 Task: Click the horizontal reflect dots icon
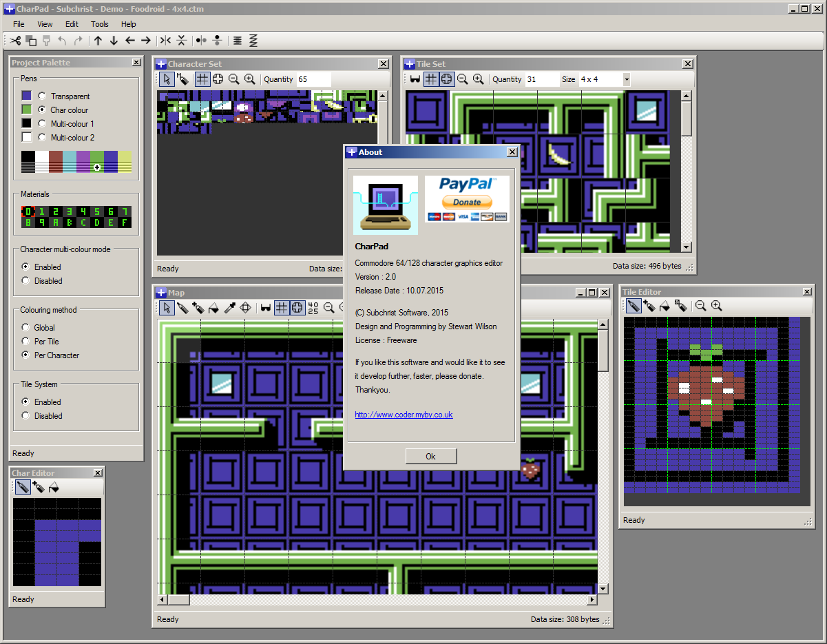click(201, 41)
